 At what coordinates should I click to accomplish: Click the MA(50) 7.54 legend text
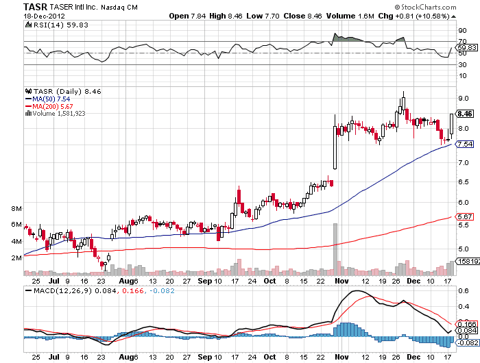[x=51, y=99]
